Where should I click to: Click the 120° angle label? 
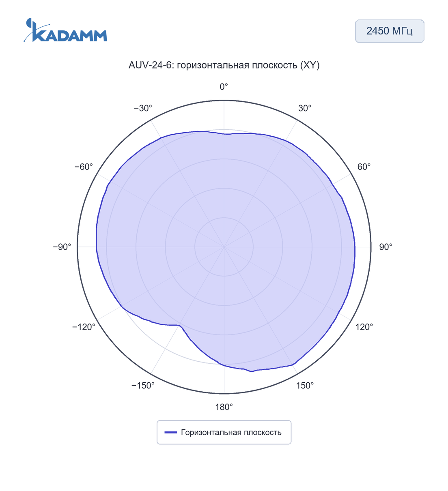364,327
